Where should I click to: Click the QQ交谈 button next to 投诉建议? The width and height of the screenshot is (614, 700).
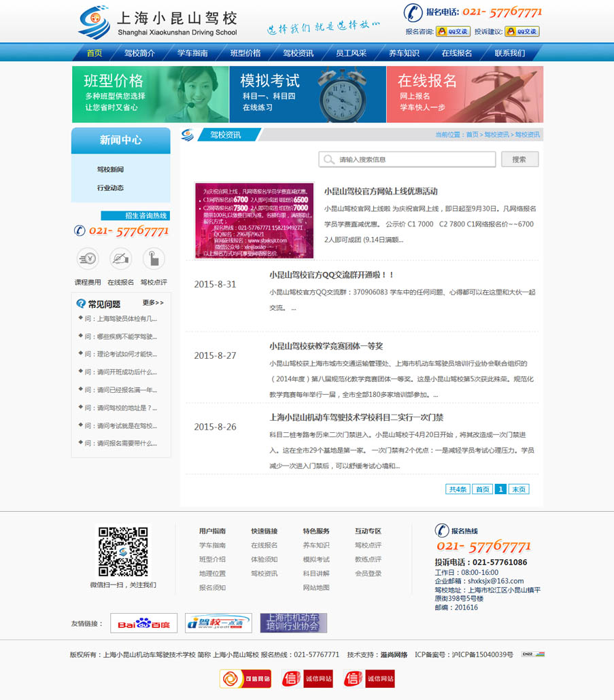522,31
